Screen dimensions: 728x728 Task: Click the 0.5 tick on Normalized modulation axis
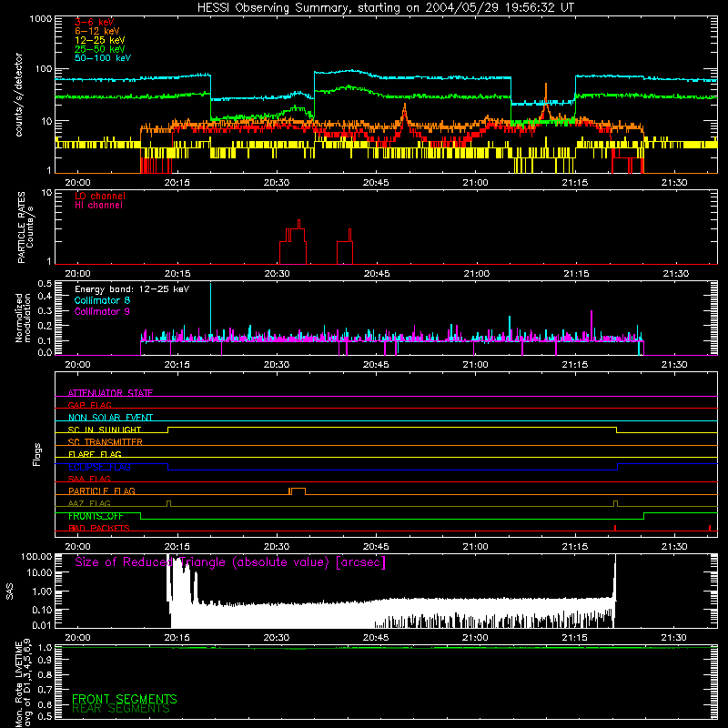(45, 283)
